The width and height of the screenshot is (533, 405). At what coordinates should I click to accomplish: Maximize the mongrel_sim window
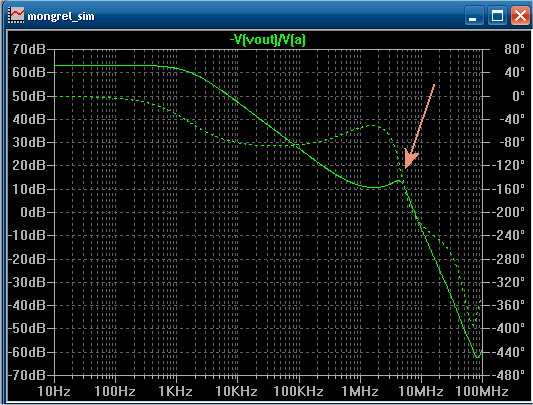pos(497,16)
